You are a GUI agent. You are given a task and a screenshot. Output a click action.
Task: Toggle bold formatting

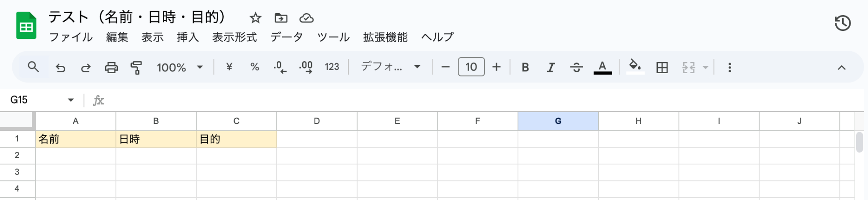click(x=525, y=68)
